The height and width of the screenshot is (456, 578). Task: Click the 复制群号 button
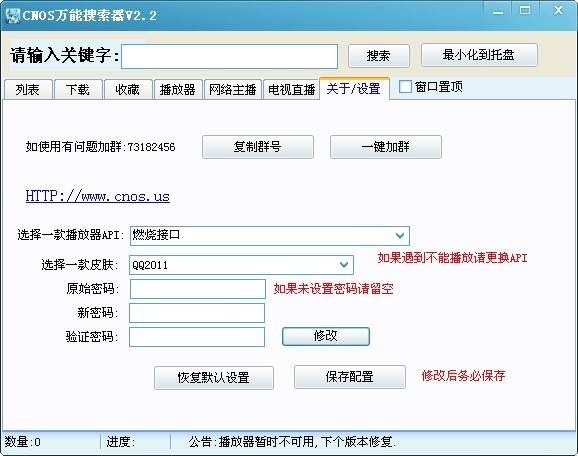(258, 147)
